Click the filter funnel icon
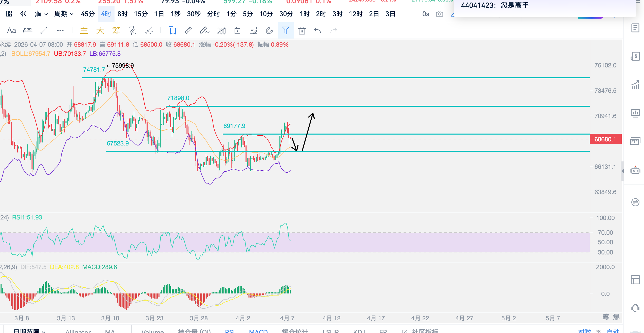The image size is (644, 333). (x=286, y=31)
